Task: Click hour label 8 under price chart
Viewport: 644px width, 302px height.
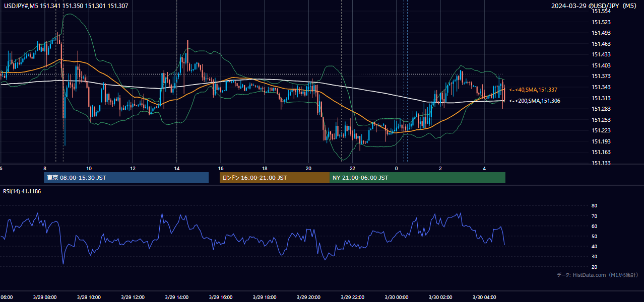Action: pos(45,168)
